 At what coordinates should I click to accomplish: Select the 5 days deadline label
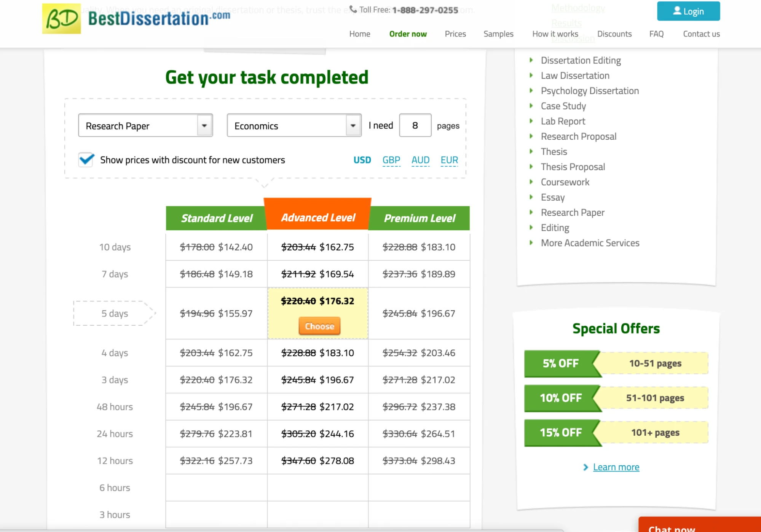tap(115, 314)
